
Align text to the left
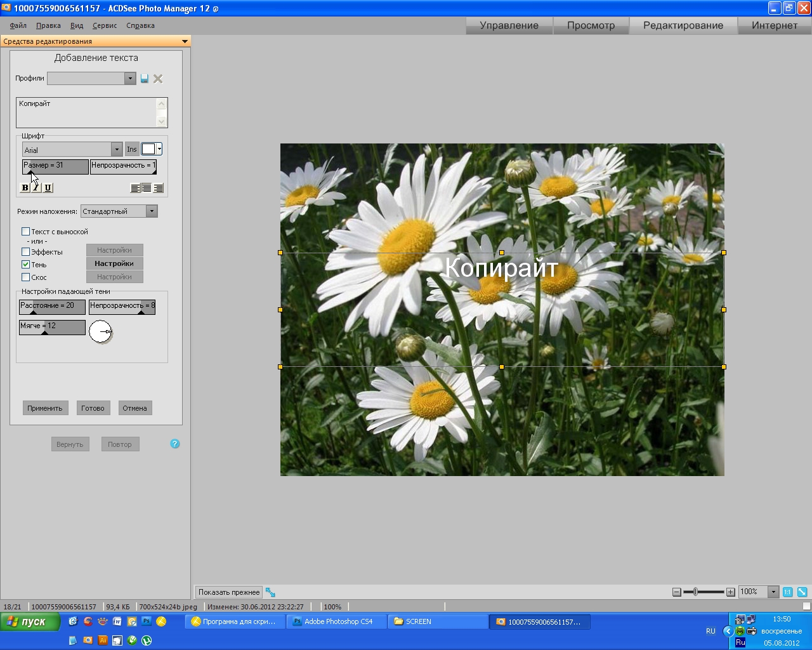[x=135, y=188]
